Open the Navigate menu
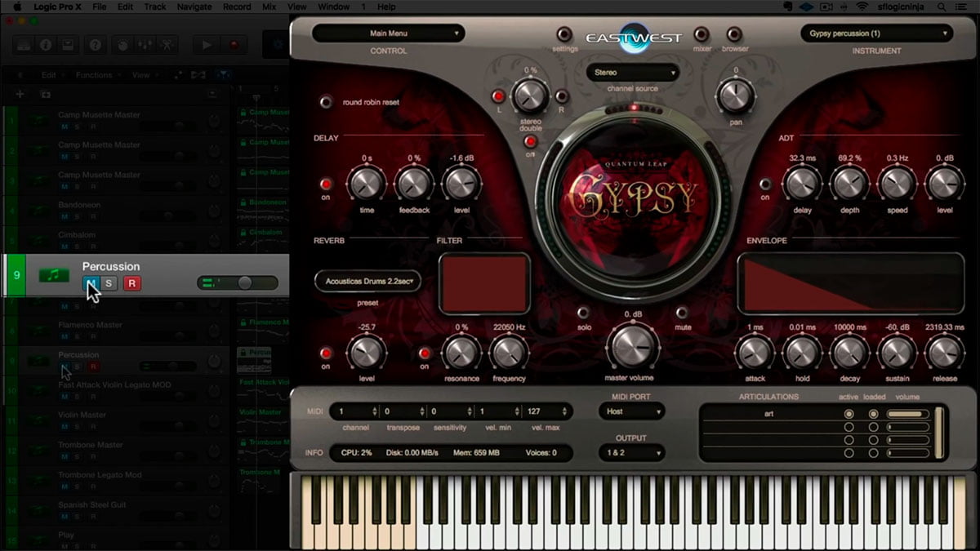This screenshot has width=980, height=551. coord(194,7)
